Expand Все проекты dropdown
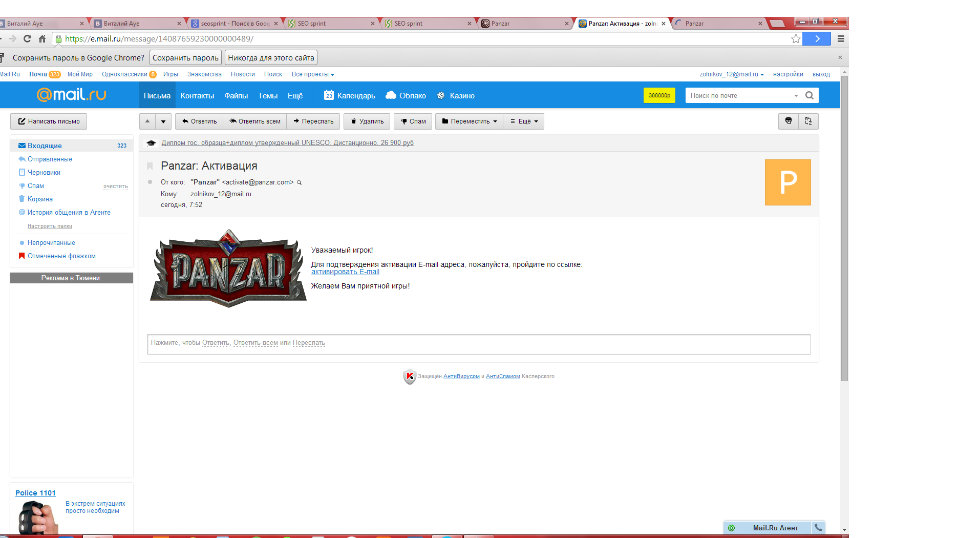The image size is (980, 538). pyautogui.click(x=313, y=74)
